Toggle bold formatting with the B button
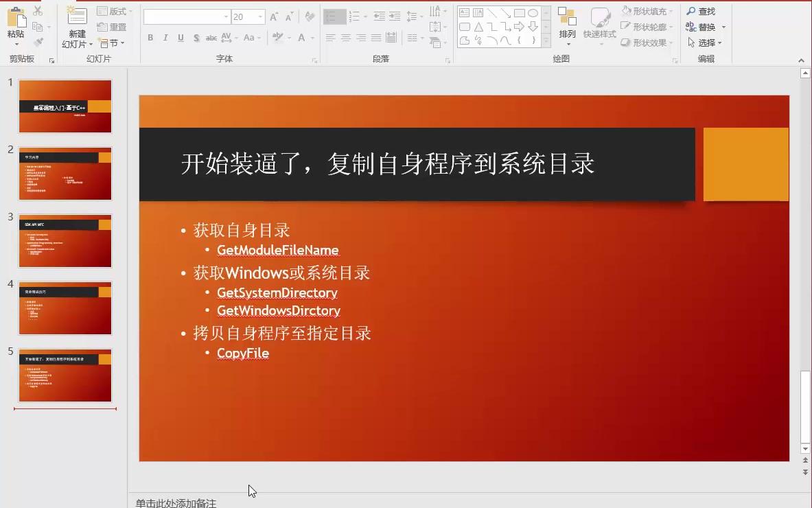Image resolution: width=812 pixels, height=508 pixels. click(x=150, y=38)
